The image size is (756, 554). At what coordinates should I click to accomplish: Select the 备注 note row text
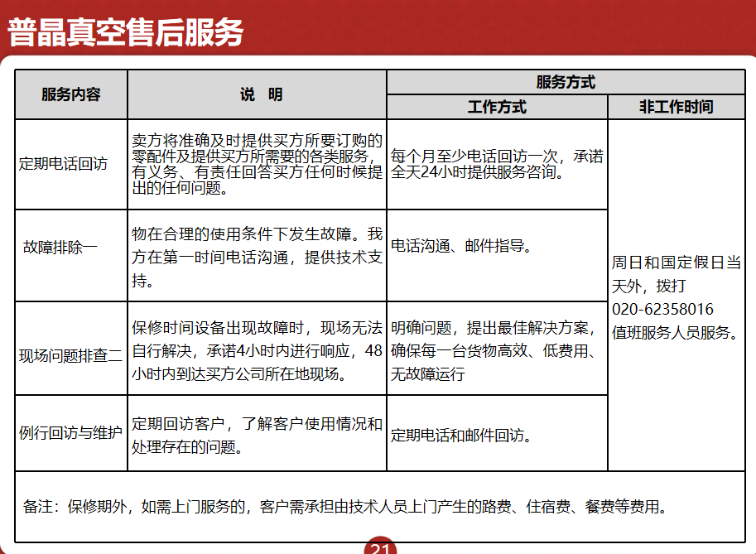coord(345,507)
